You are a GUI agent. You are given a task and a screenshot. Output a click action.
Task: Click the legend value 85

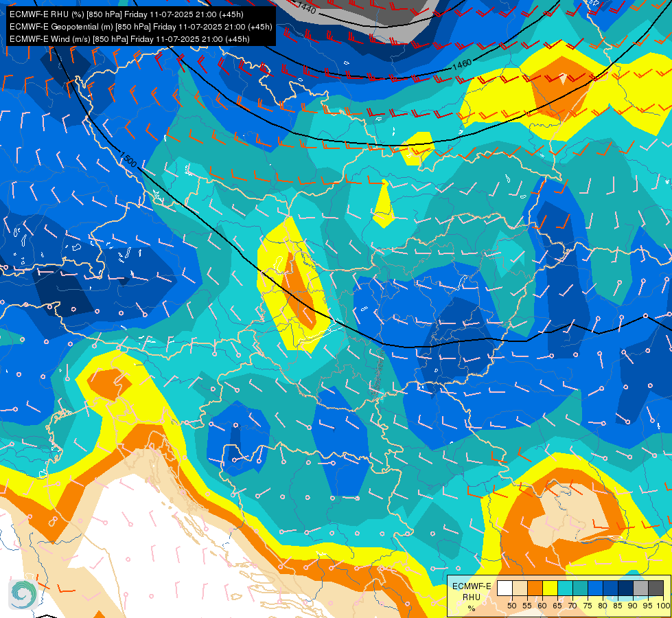(x=618, y=606)
